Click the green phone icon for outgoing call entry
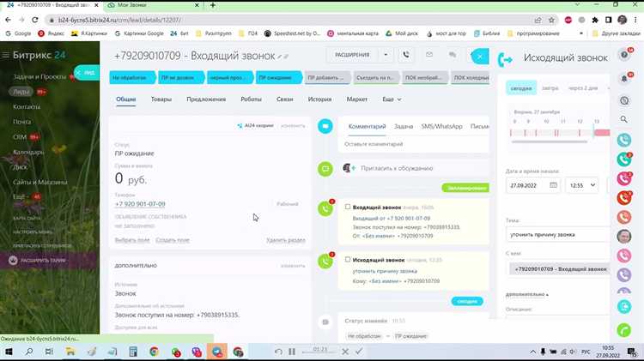This screenshot has height=361, width=644. [325, 262]
